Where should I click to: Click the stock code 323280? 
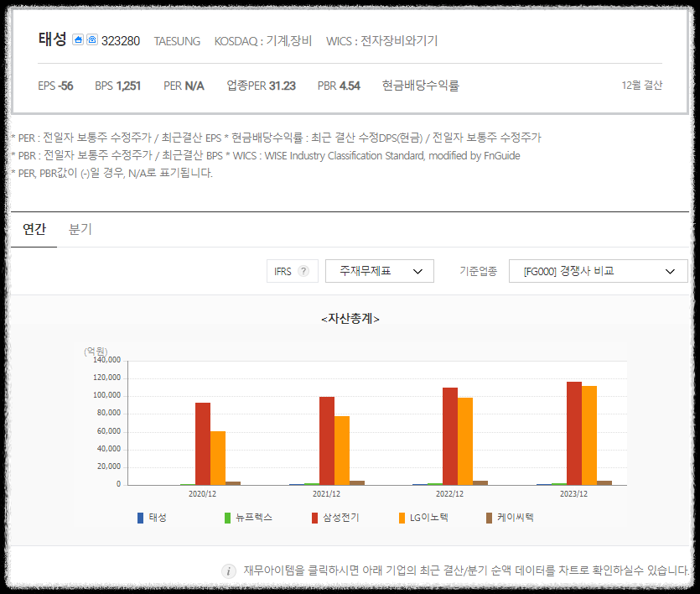[x=121, y=41]
